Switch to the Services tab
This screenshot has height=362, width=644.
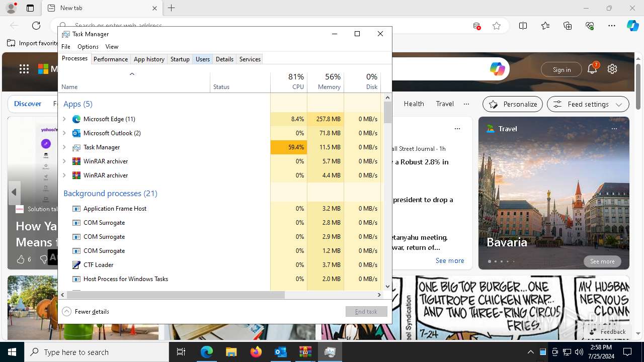click(x=250, y=59)
